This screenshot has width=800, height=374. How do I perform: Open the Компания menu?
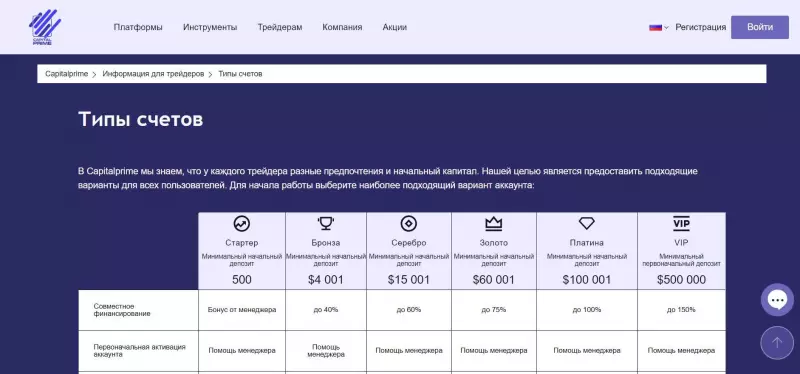coord(342,28)
